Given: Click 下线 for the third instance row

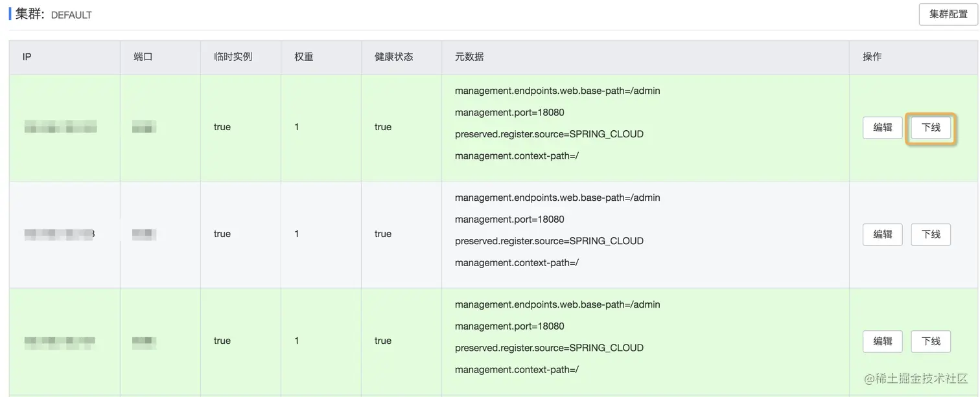Looking at the screenshot, I should click(x=931, y=341).
